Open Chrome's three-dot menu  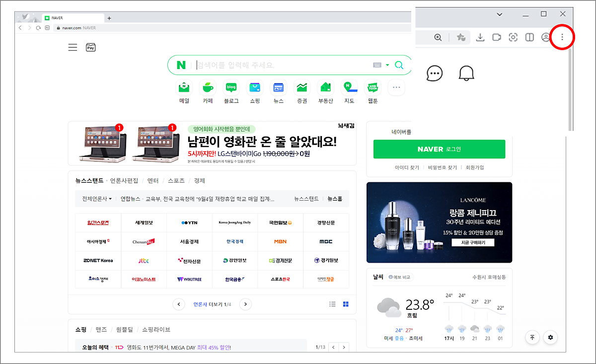562,37
